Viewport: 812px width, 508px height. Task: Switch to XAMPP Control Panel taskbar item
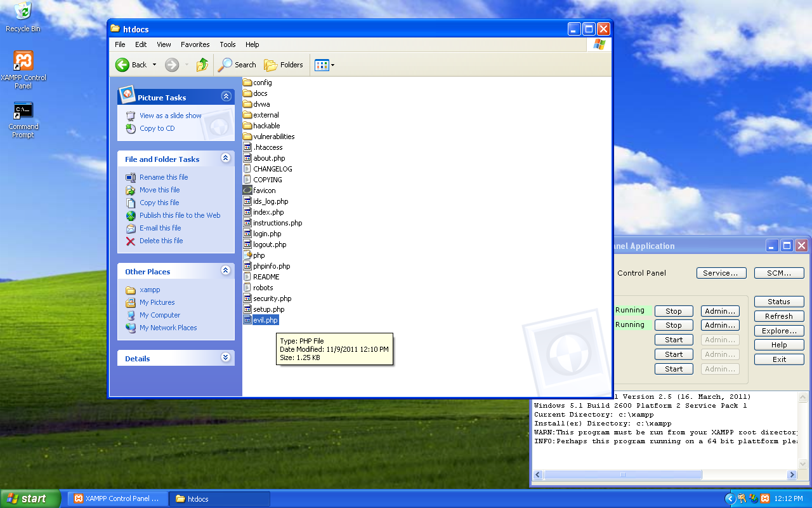pos(117,498)
